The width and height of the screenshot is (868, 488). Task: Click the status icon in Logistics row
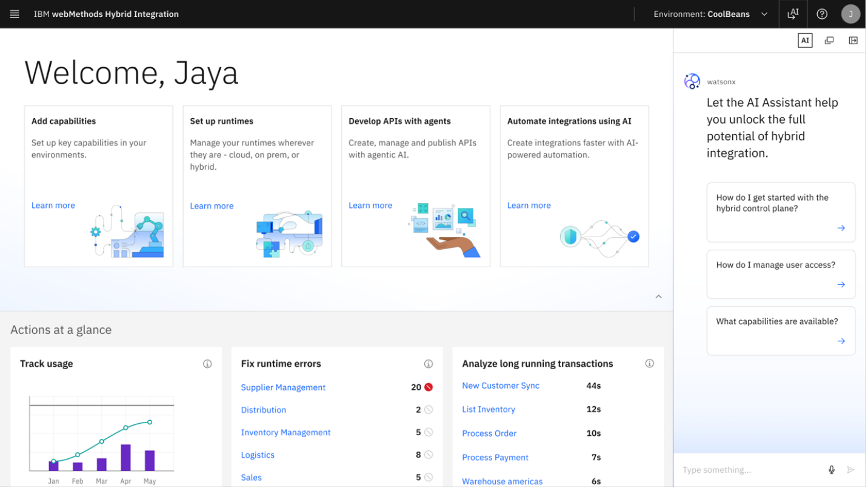coord(429,455)
